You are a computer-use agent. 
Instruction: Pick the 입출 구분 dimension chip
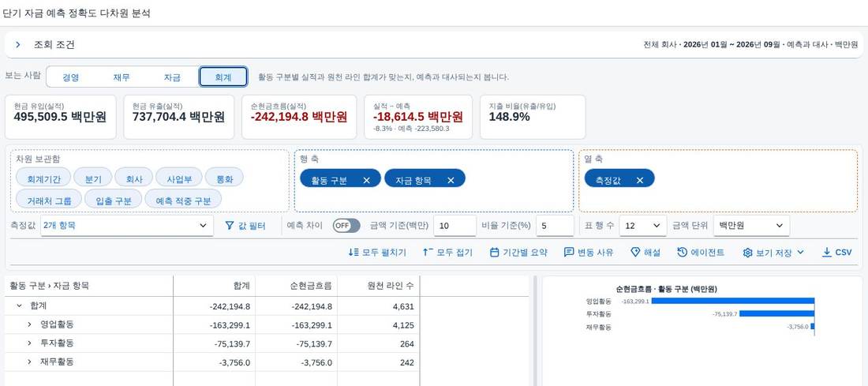click(113, 199)
